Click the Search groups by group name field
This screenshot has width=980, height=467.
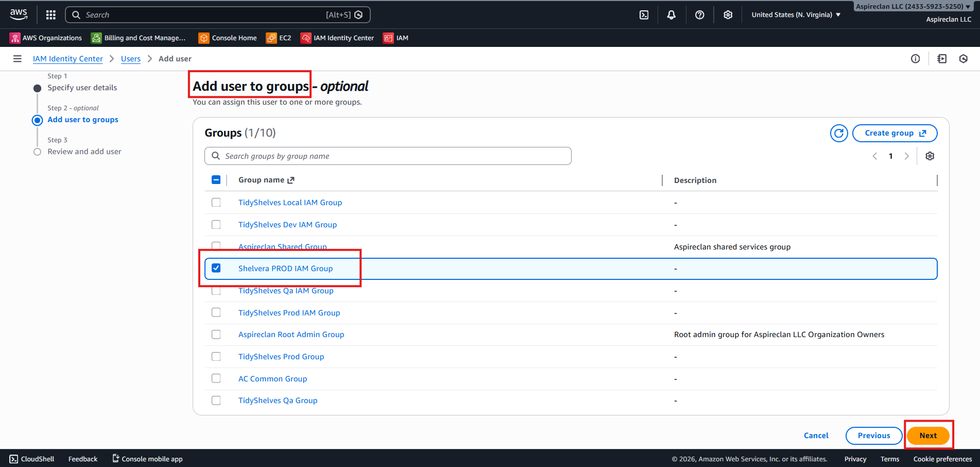pyautogui.click(x=388, y=156)
